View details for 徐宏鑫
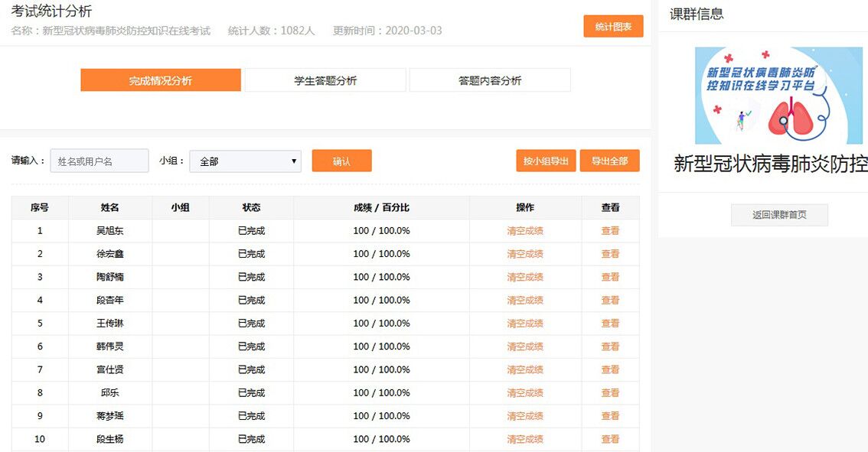868x452 pixels. [610, 254]
